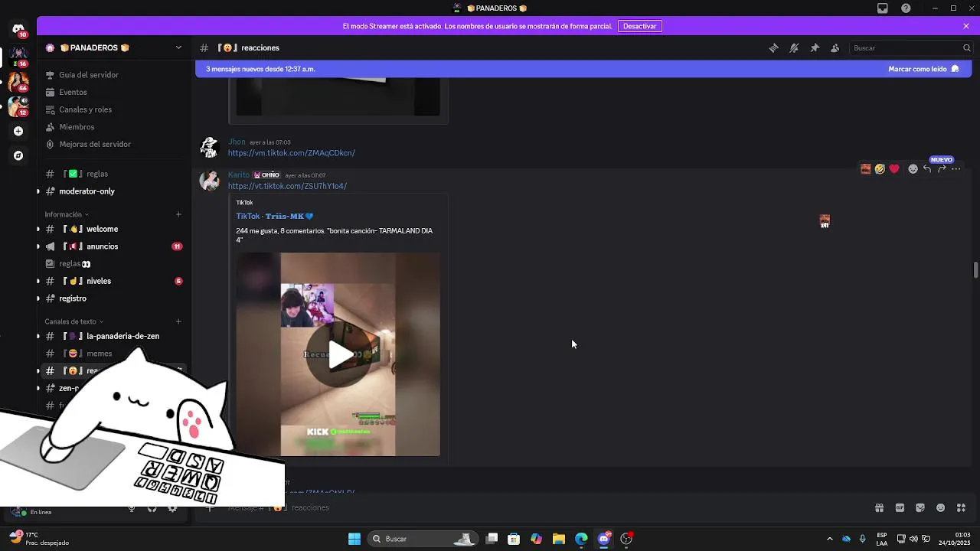Select the collapsed reglas channel under anuncios

(x=113, y=263)
